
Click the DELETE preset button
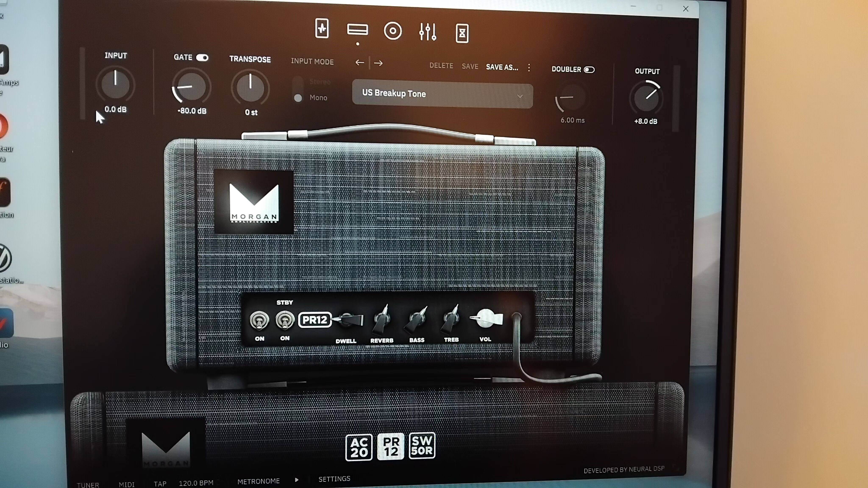[x=441, y=66]
